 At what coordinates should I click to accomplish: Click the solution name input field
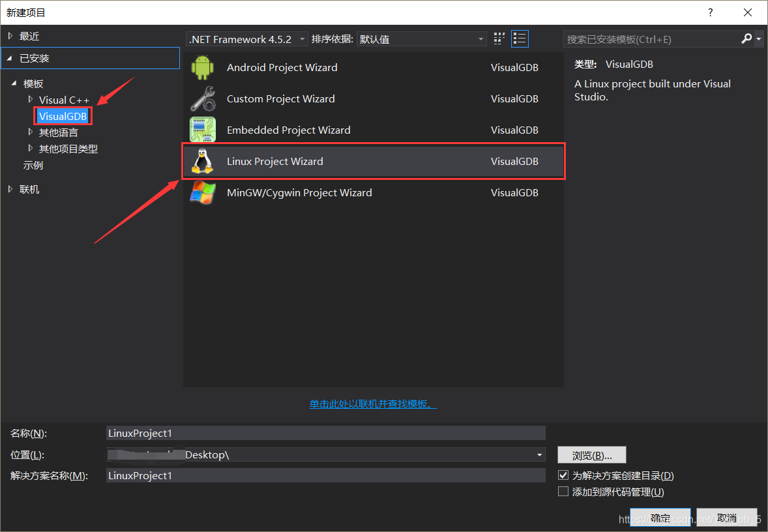[326, 475]
